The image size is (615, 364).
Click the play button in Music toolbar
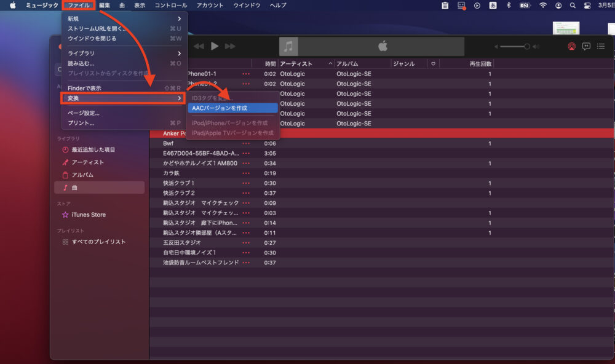(215, 46)
